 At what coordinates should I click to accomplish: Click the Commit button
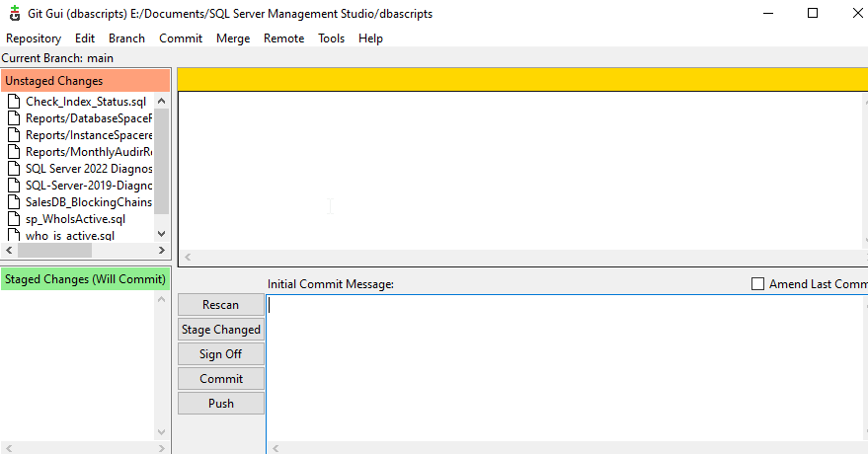(221, 379)
